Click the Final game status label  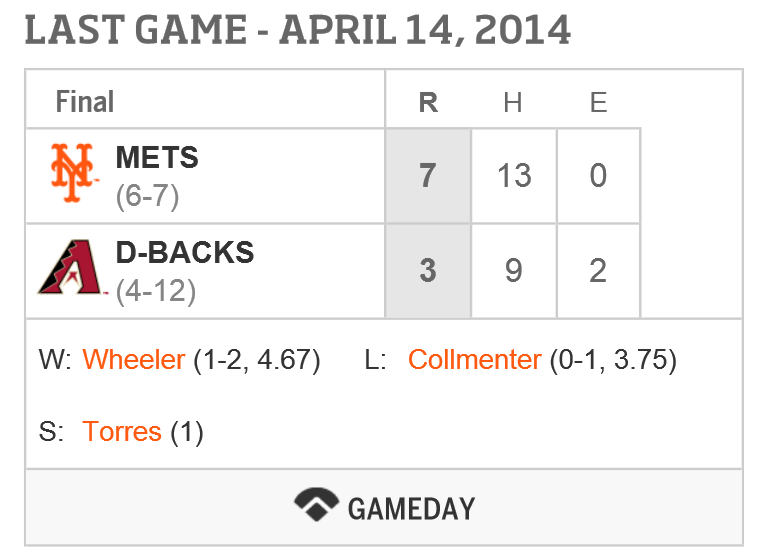85,102
